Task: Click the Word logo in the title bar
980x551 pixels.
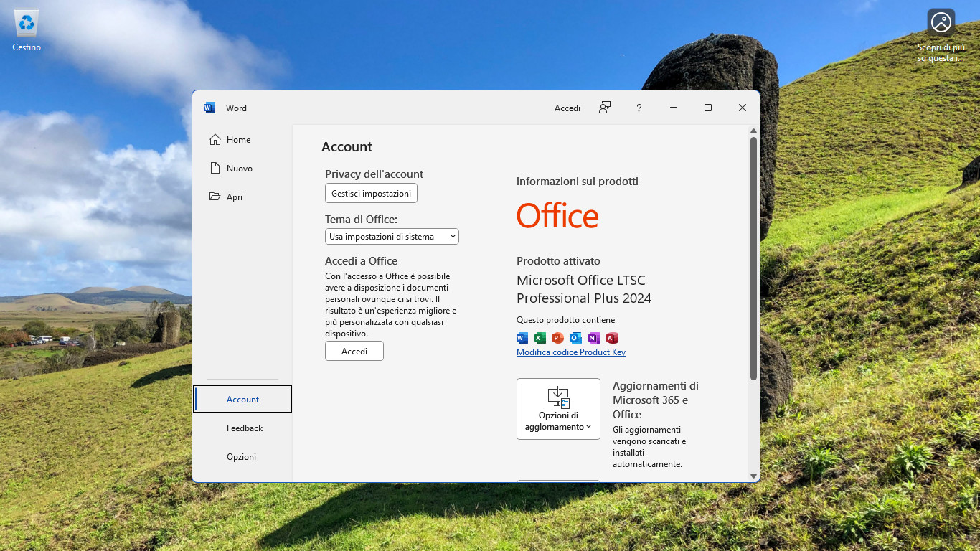Action: pos(209,108)
